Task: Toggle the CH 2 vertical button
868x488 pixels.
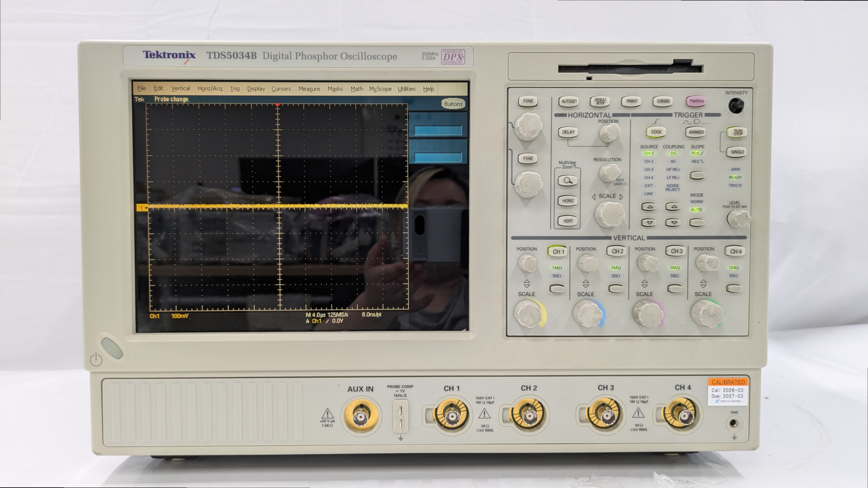Action: (x=617, y=251)
